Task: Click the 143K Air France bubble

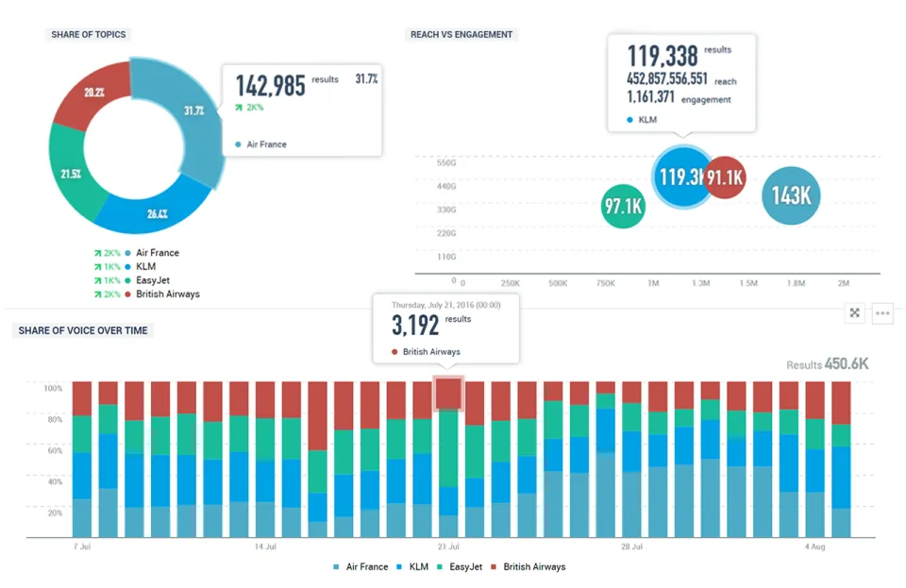Action: click(x=791, y=195)
